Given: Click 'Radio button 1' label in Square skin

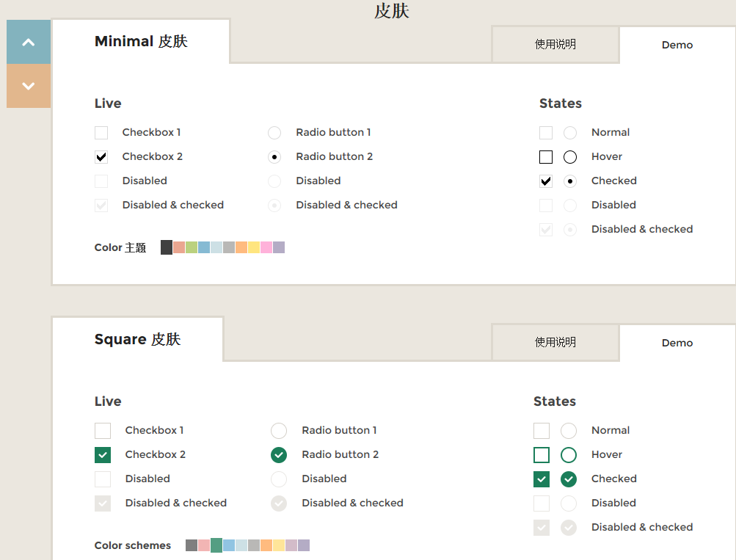Looking at the screenshot, I should click(x=339, y=430).
